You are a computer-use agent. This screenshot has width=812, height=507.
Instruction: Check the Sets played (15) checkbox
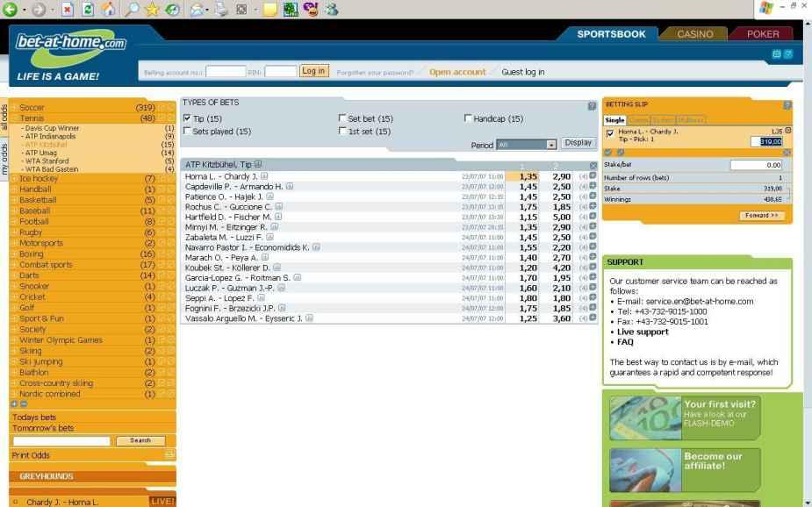pos(186,132)
